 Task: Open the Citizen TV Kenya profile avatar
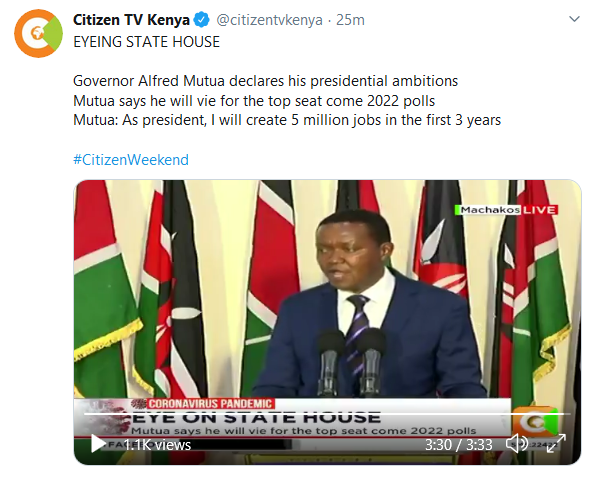click(38, 34)
